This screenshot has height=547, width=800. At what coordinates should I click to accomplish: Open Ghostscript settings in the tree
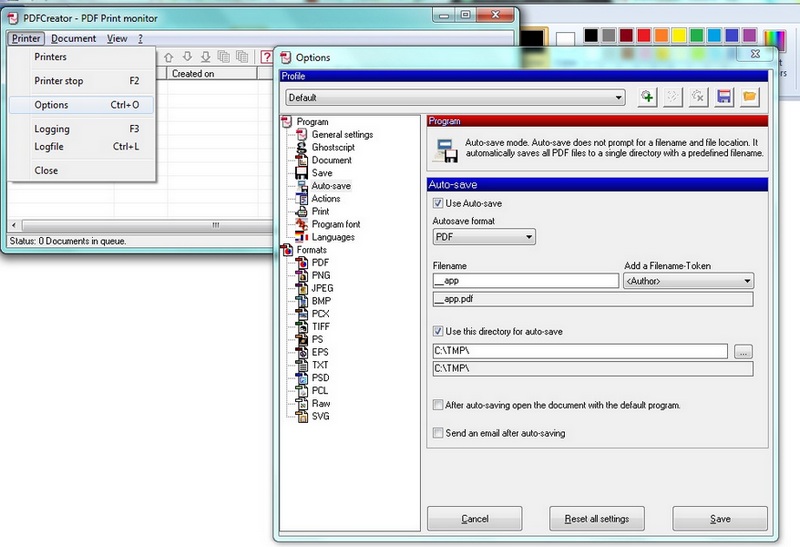coord(332,147)
